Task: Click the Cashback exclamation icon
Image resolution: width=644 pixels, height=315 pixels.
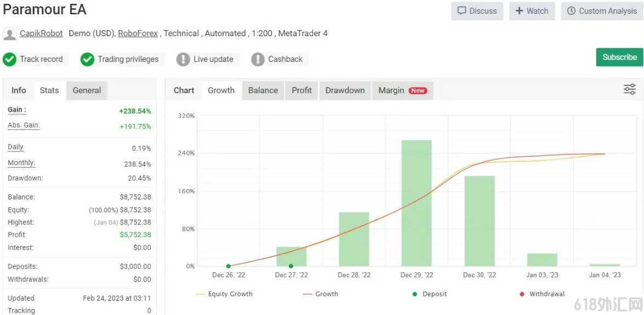Action: (258, 59)
